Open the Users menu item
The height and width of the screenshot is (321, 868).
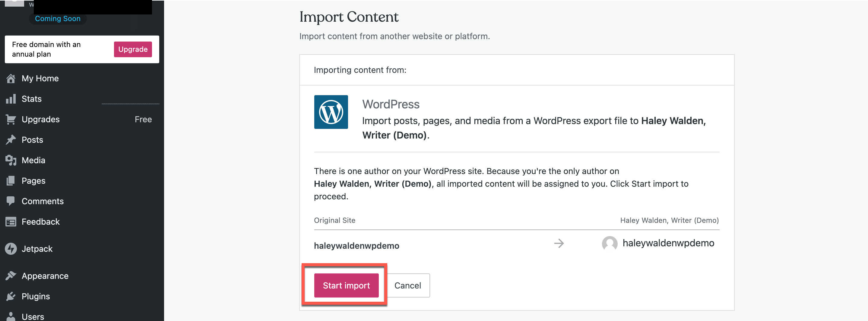click(x=33, y=316)
